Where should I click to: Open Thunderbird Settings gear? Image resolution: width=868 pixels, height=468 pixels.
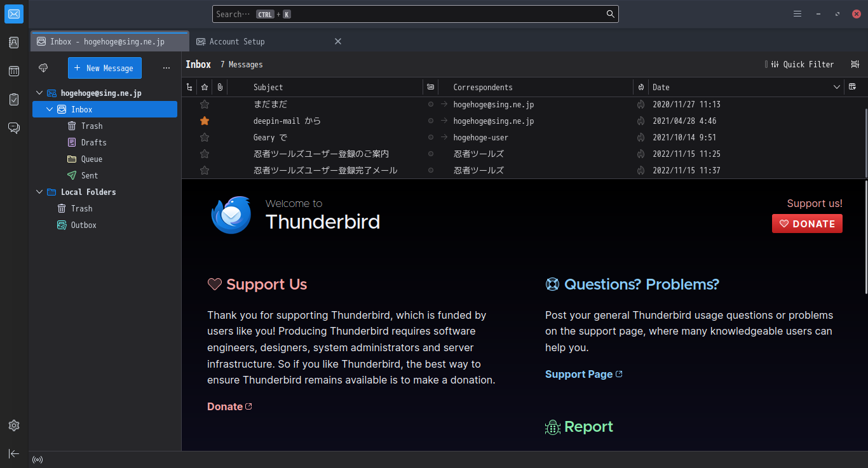tap(14, 425)
